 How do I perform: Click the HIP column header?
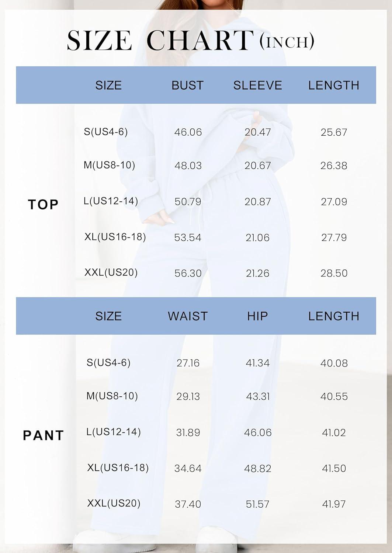(x=257, y=316)
